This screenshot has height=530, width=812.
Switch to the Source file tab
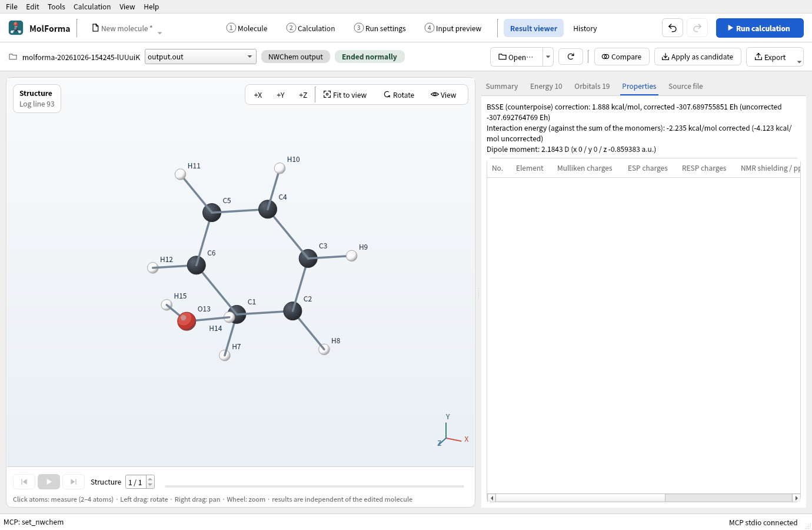pos(685,86)
